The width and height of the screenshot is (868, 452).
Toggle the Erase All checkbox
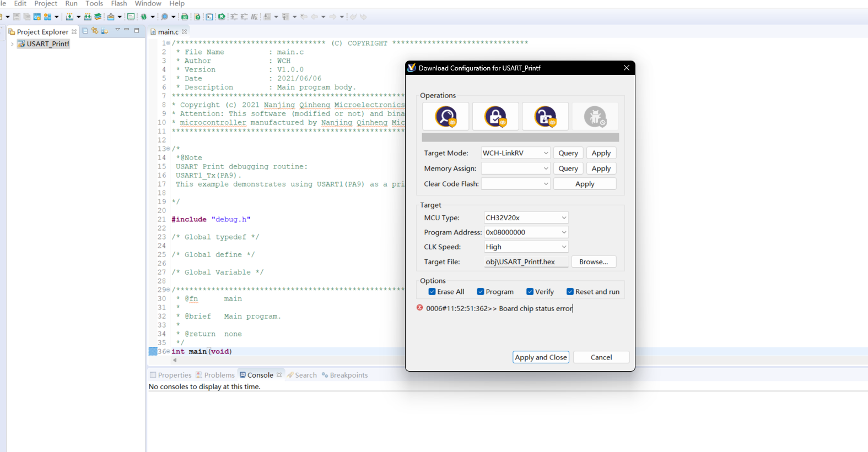coord(432,292)
